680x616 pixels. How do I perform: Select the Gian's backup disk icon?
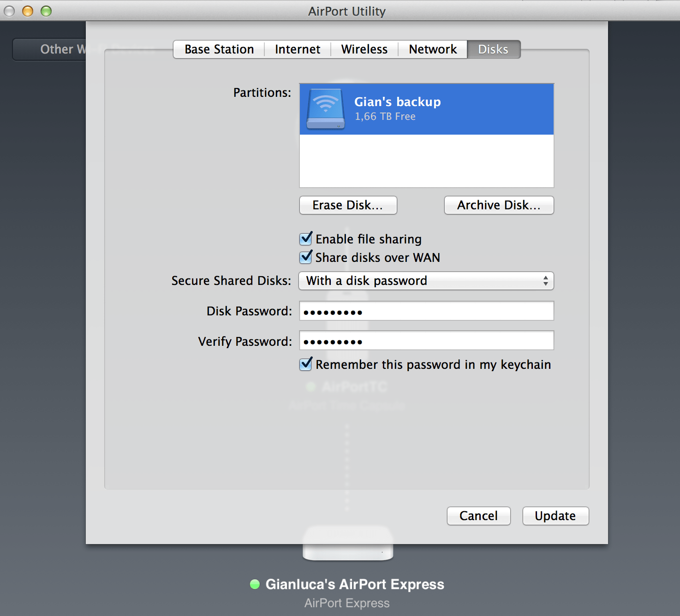click(x=324, y=109)
